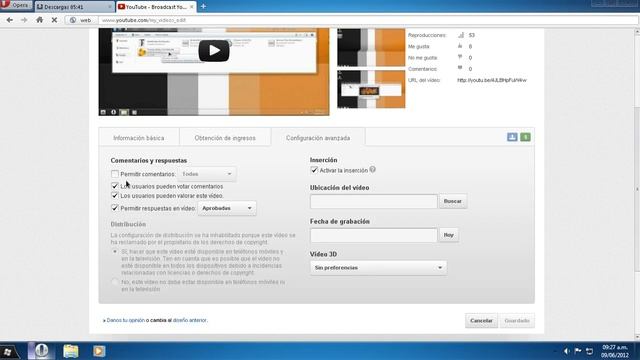Select the Sí distribution radio option
The image size is (640, 360).
click(x=115, y=251)
